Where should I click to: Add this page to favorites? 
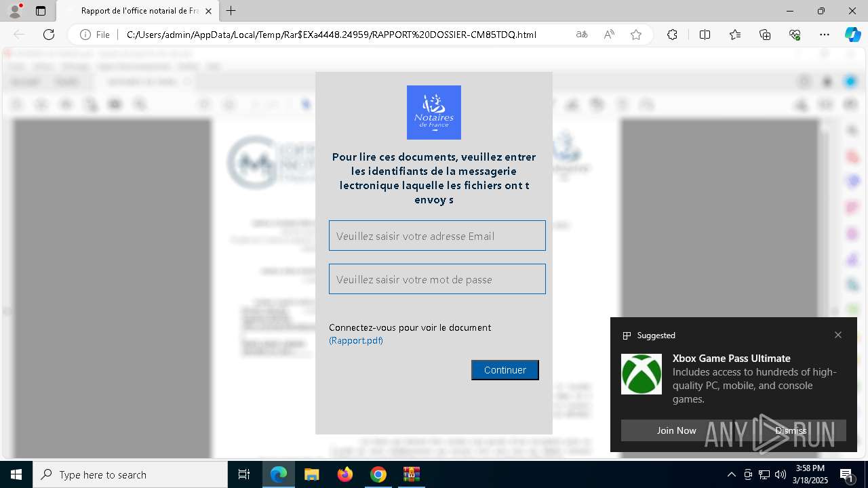[x=636, y=35]
